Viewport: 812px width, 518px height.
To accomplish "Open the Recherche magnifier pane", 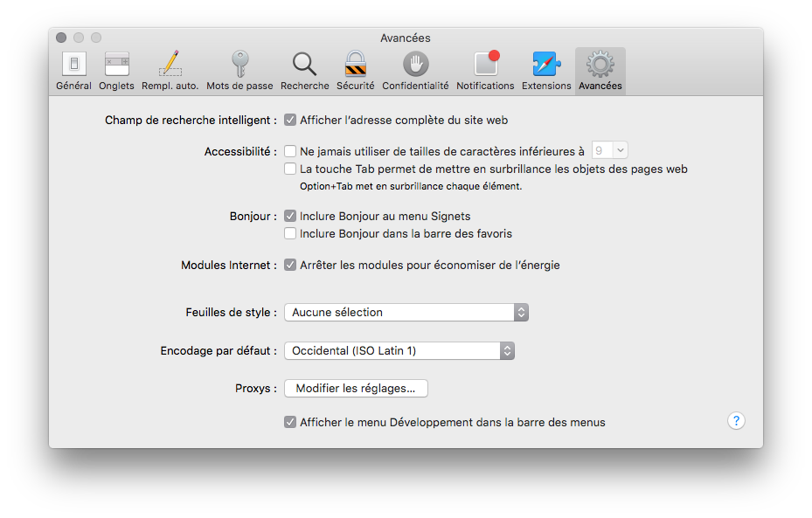I will point(304,71).
